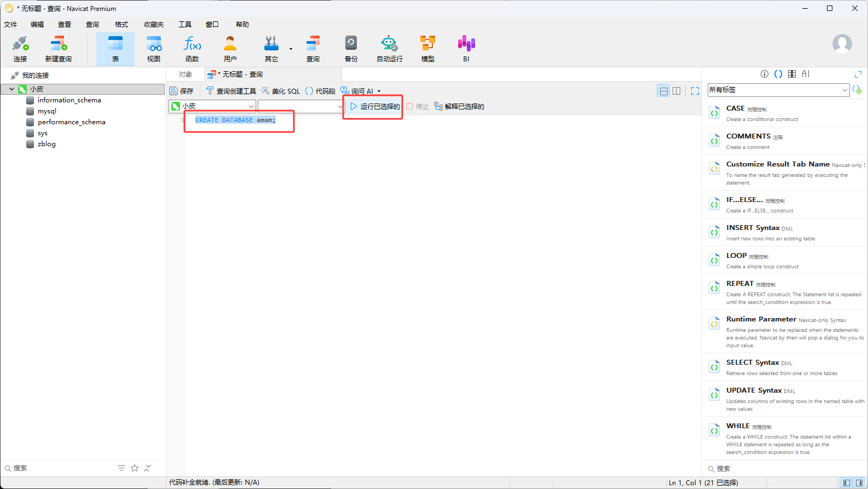Image resolution: width=868 pixels, height=489 pixels.
Task: Filter the connection tree list
Action: point(121,468)
